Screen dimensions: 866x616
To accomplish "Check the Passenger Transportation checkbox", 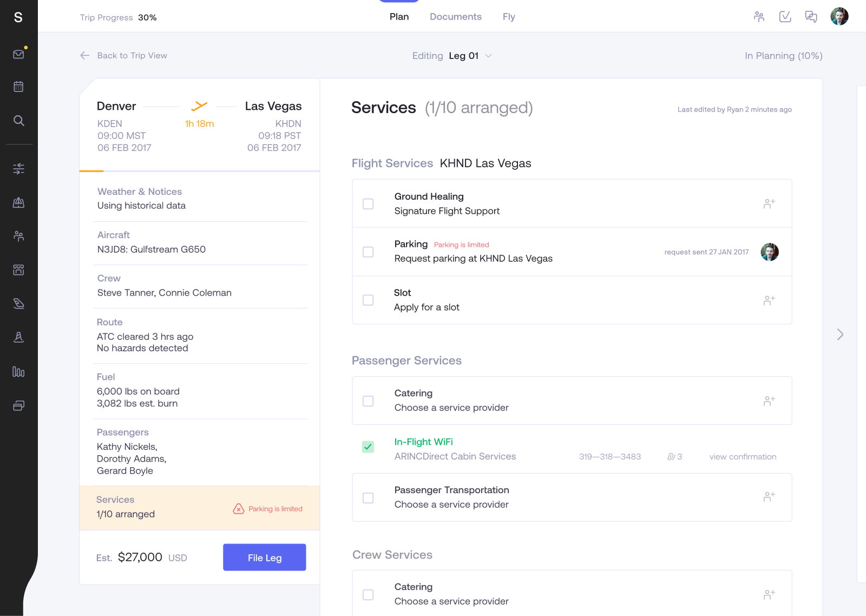I will click(x=368, y=498).
